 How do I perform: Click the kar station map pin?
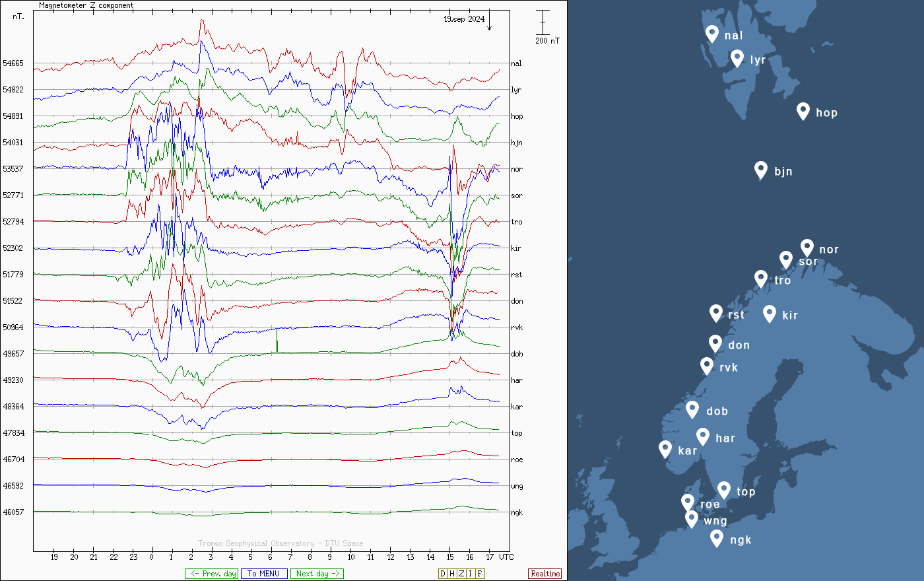click(665, 449)
